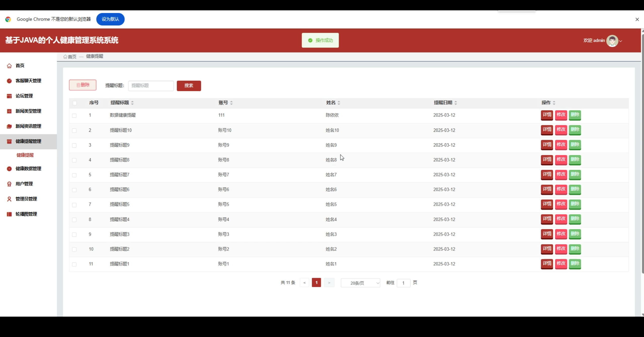644x337 pixels.
Task: Check the checkbox for row 数据健康提醒
Action: 74,116
